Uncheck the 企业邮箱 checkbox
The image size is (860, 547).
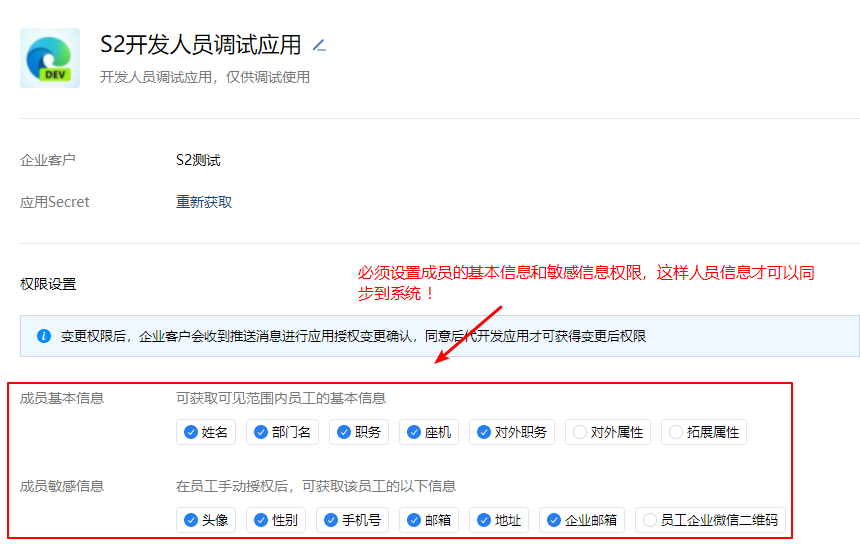pyautogui.click(x=553, y=520)
